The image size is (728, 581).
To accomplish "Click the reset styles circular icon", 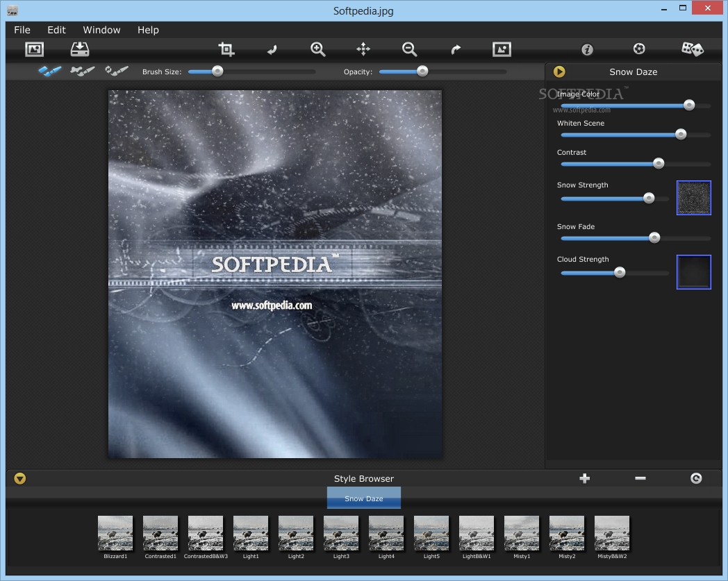I will (x=696, y=478).
